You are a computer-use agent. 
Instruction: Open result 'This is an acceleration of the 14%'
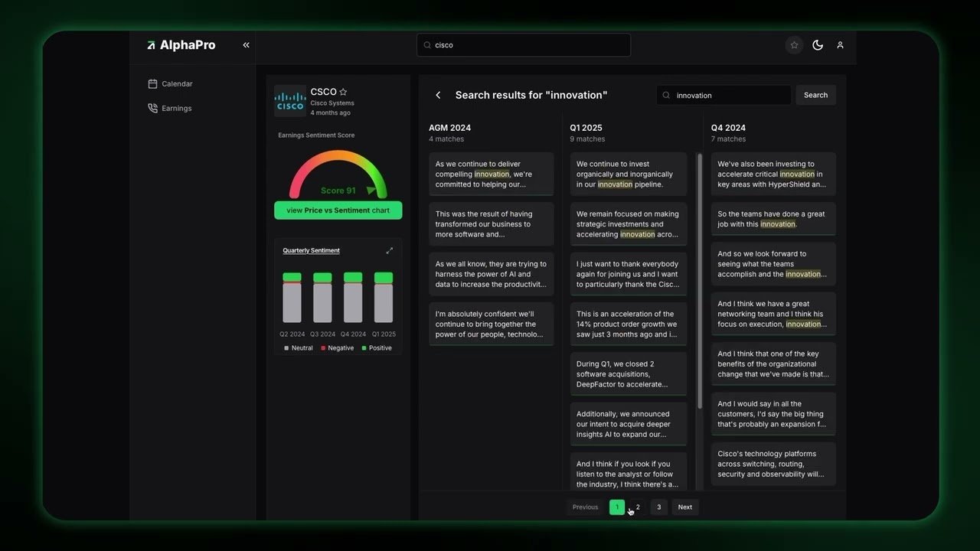click(628, 324)
